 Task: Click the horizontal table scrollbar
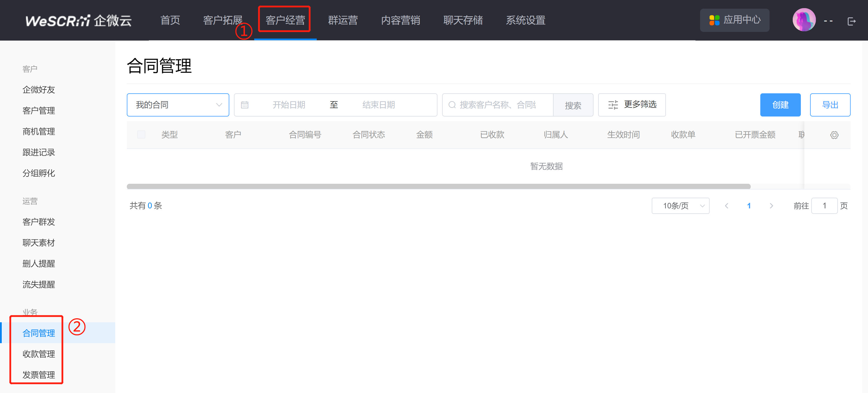438,186
